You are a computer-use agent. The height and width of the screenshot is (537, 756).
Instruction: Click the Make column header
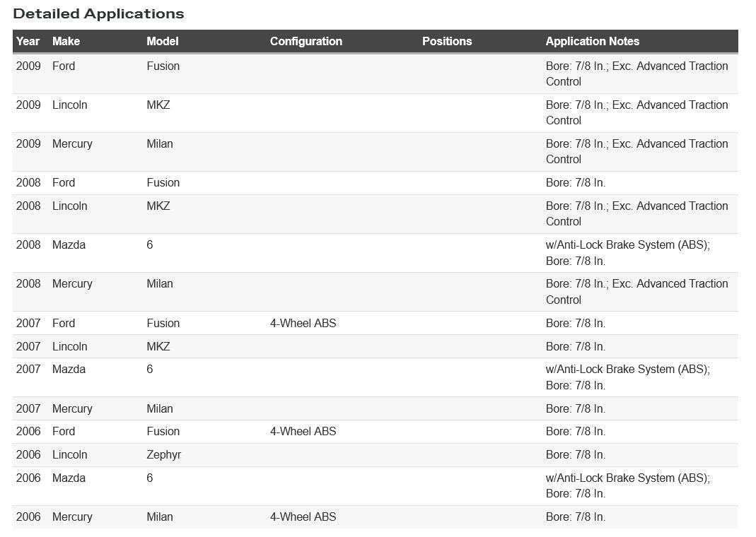click(66, 42)
